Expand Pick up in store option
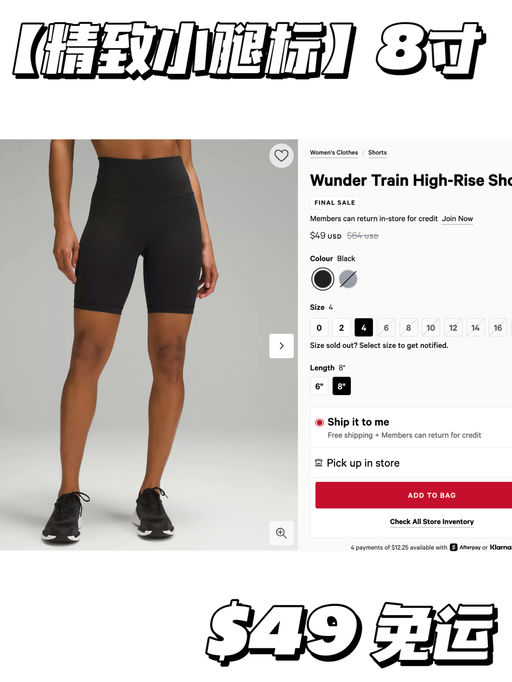Viewport: 512px width, 682px height. pyautogui.click(x=412, y=463)
